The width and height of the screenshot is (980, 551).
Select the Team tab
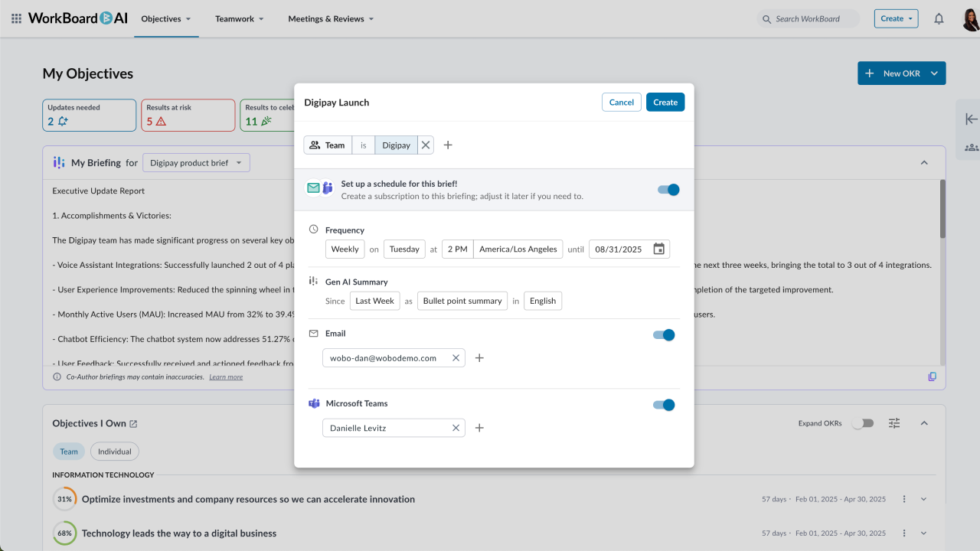[69, 452]
